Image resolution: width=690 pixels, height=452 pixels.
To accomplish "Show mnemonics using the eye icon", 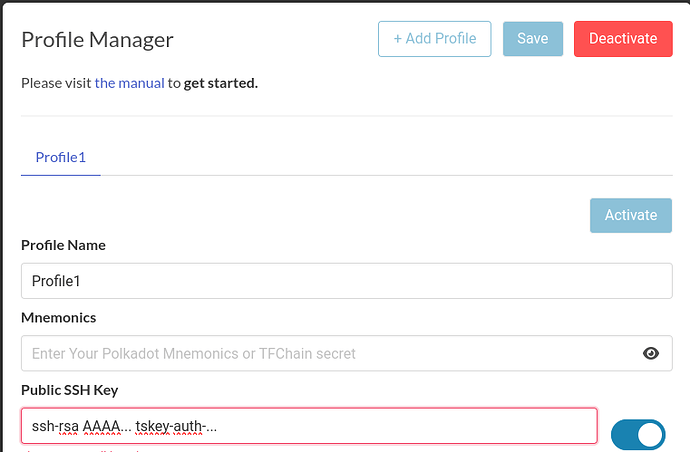I will (651, 353).
